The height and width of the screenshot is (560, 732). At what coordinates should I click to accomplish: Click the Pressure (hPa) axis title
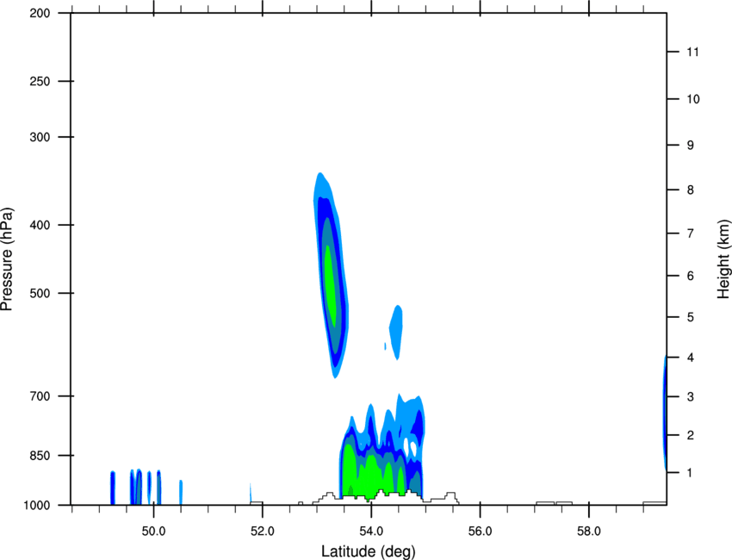tap(7, 259)
